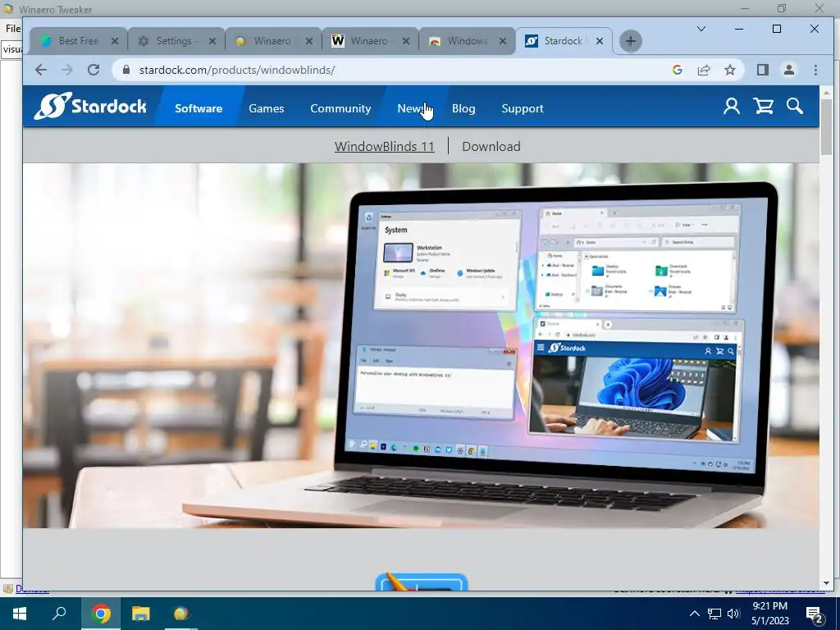Screen dimensions: 840x630
Task: Open File Explorer from the taskbar
Action: 141,614
